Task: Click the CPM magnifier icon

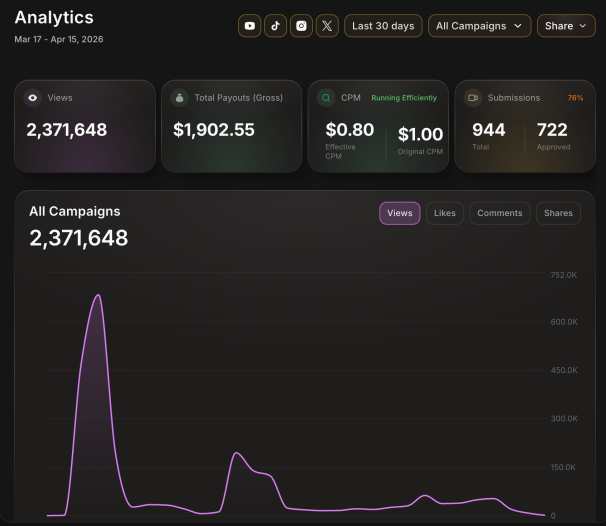Action: pyautogui.click(x=326, y=98)
